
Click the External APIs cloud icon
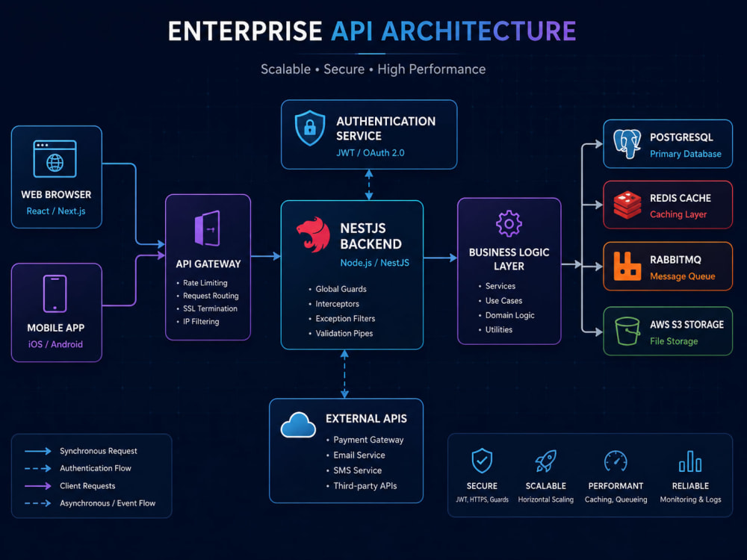click(298, 425)
